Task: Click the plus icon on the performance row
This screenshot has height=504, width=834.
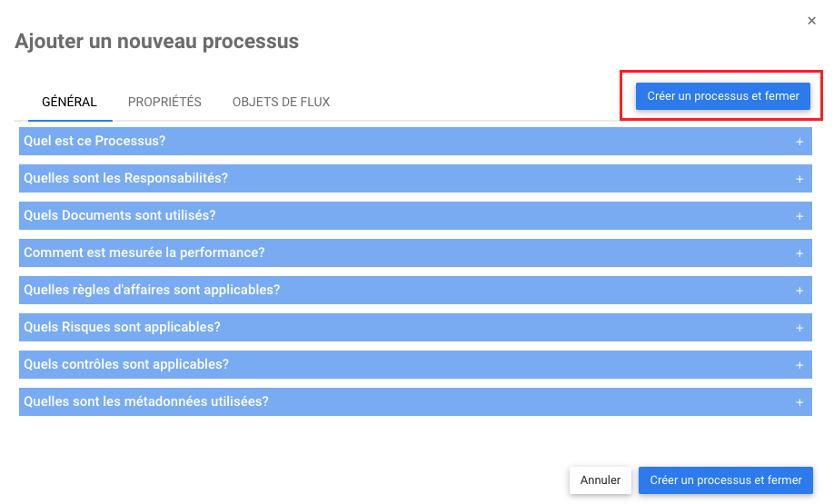Action: pyautogui.click(x=799, y=253)
